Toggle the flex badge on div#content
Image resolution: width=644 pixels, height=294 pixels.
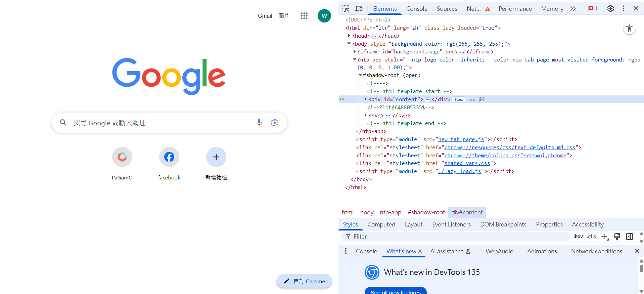459,99
